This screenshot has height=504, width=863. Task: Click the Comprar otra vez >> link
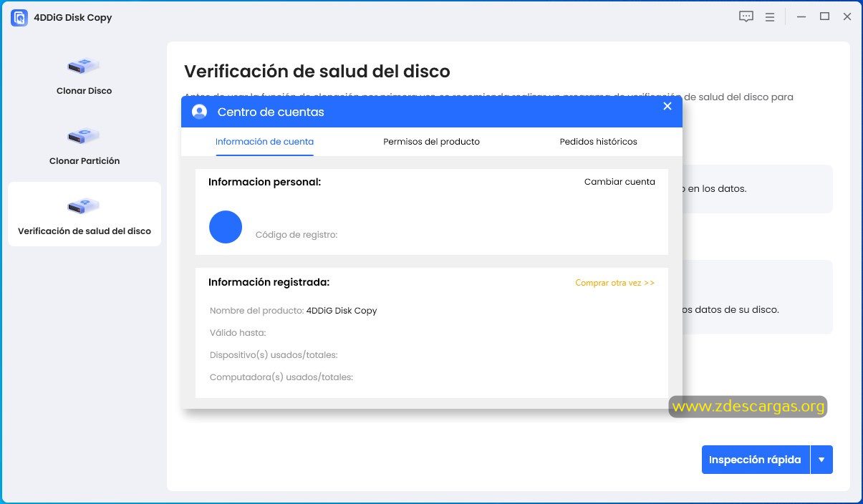(614, 283)
